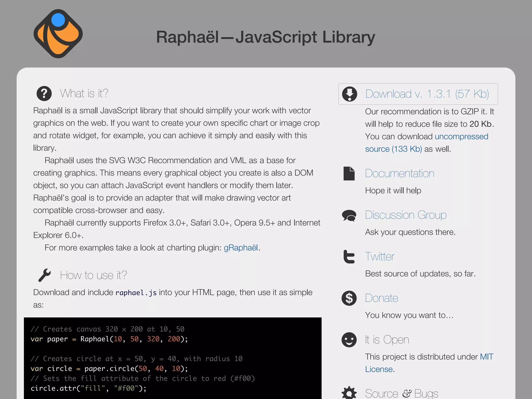The image size is (532, 399).
Task: Click the Twitter t icon
Action: click(349, 257)
